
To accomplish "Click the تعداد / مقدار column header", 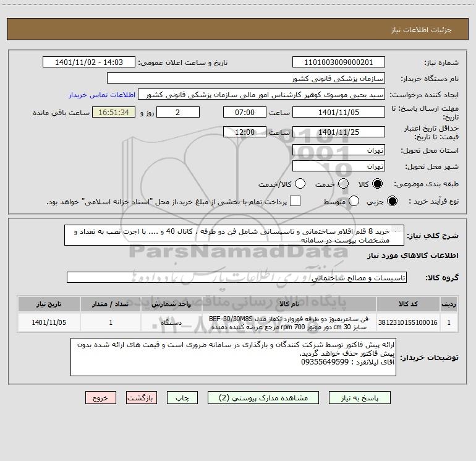I will click(111, 304).
